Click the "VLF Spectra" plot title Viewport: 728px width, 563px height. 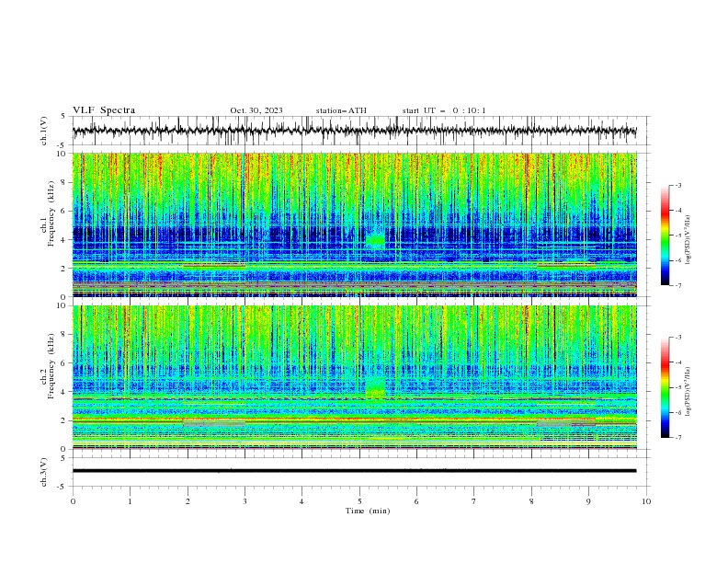point(104,110)
